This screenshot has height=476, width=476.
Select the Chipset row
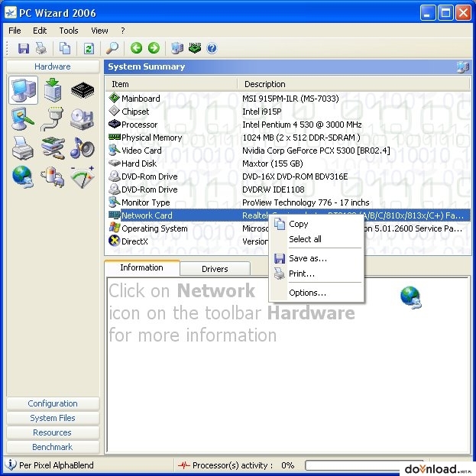pos(288,112)
